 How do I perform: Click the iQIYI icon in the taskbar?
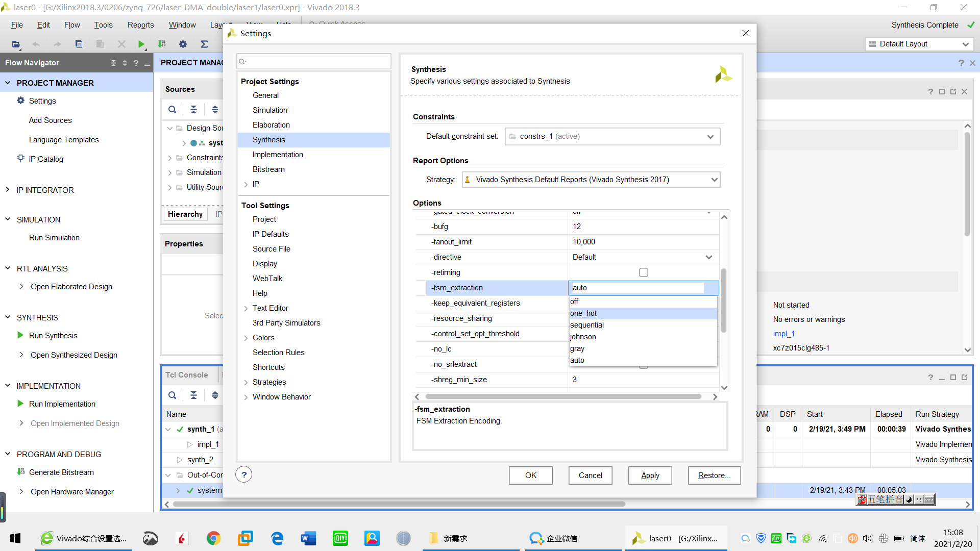(x=340, y=538)
